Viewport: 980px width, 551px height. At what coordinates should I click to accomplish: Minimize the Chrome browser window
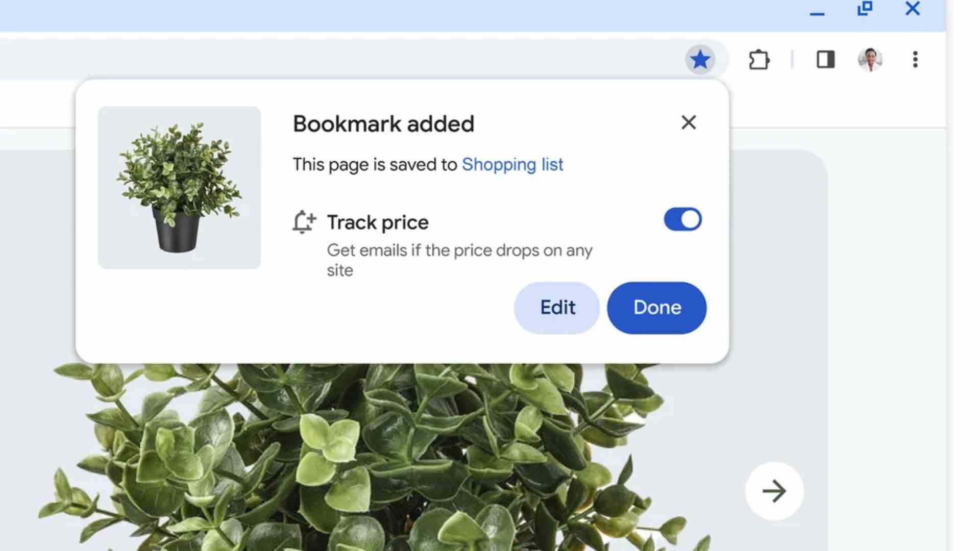pos(817,10)
